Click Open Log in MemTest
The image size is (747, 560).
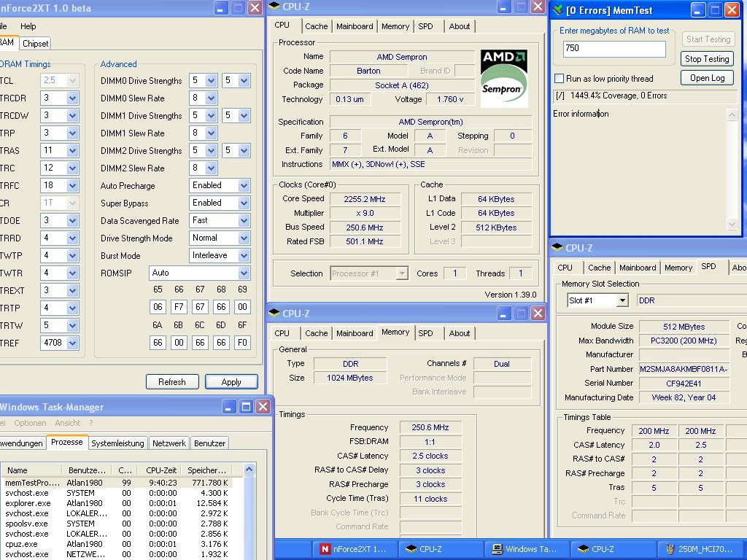(707, 77)
